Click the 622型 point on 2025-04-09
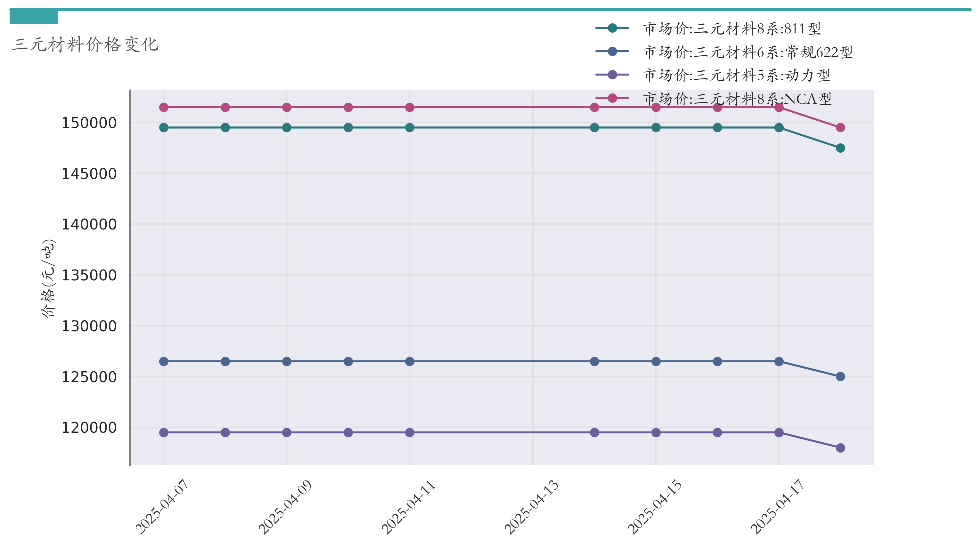This screenshot has width=980, height=547. [287, 361]
